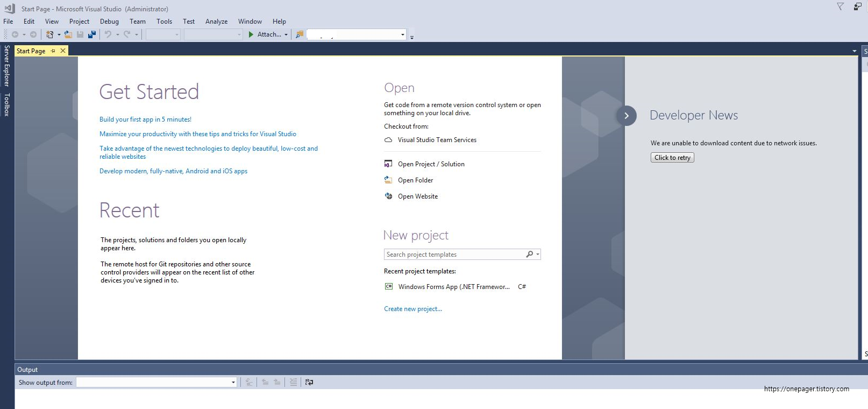868x409 pixels.
Task: Open the Attach button dropdown arrow
Action: 286,35
